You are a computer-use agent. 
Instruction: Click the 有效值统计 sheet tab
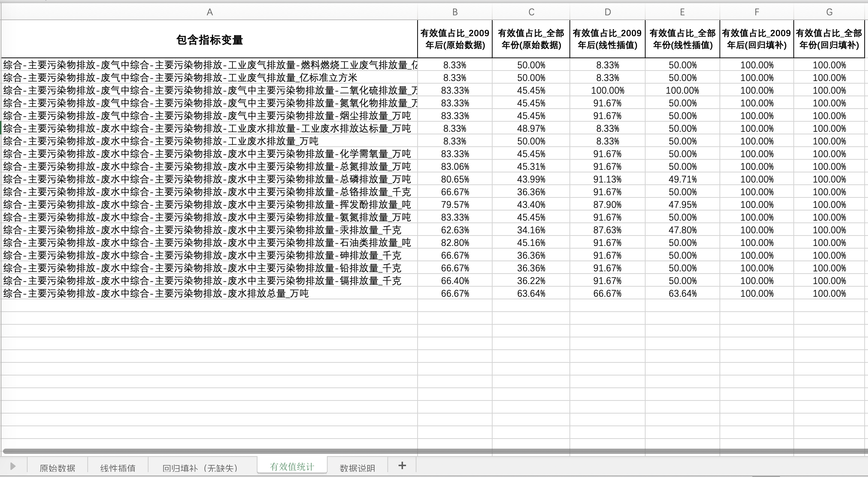tap(292, 467)
